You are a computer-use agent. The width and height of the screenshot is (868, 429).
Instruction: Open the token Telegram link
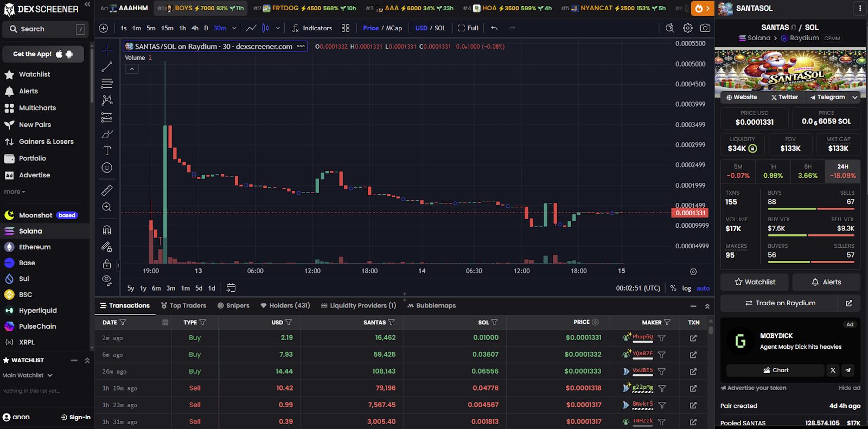pos(827,98)
